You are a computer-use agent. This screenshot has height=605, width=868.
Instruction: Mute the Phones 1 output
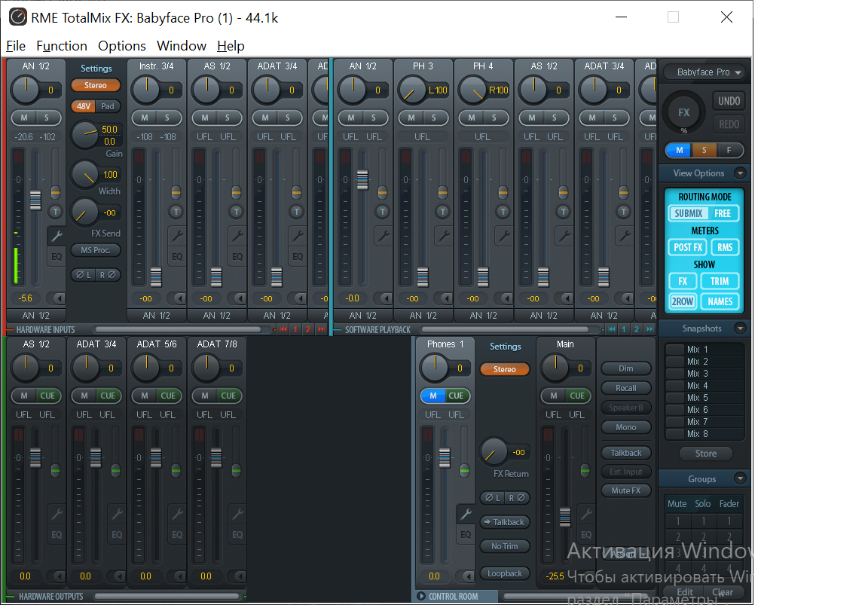(432, 396)
